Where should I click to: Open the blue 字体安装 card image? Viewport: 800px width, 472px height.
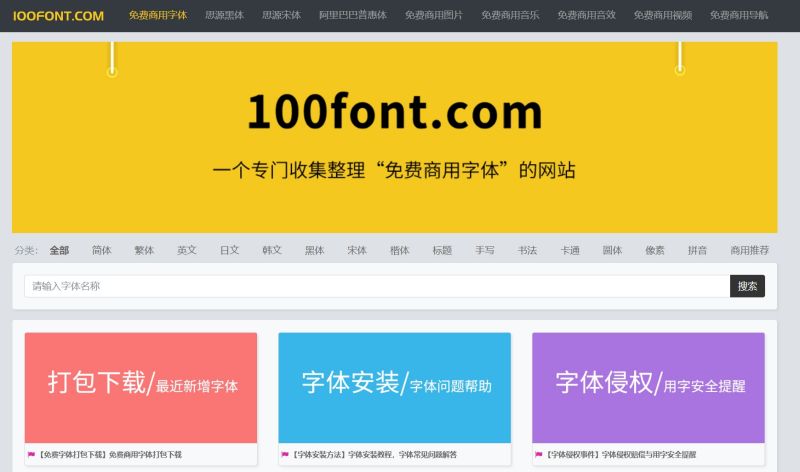(394, 388)
